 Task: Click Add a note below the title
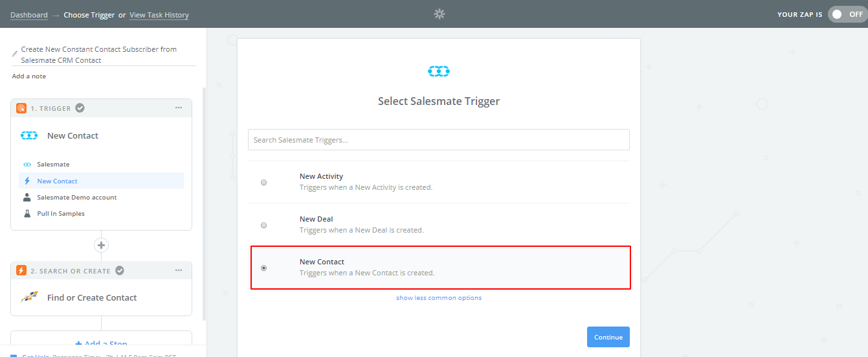click(29, 76)
